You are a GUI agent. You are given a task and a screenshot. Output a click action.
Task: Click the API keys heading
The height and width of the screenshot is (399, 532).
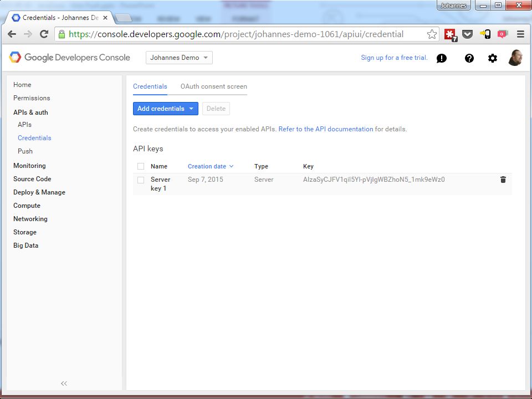(148, 149)
